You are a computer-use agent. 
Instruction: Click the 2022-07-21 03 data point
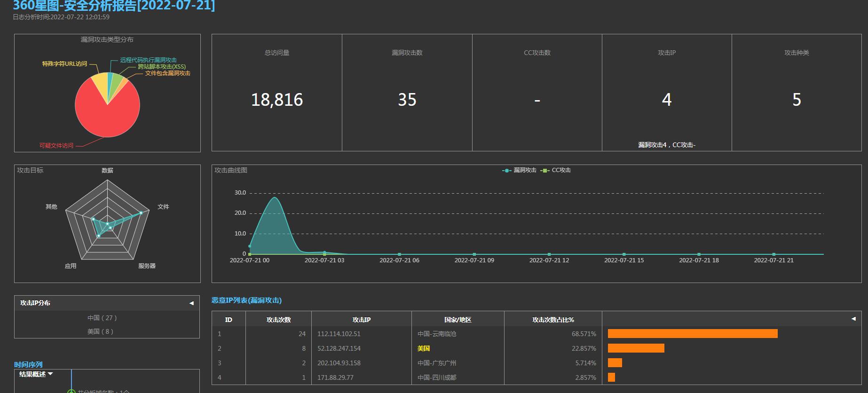(x=324, y=253)
